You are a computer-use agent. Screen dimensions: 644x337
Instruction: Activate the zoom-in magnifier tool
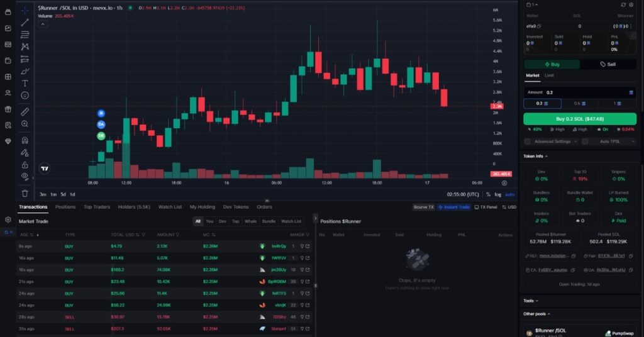(25, 124)
